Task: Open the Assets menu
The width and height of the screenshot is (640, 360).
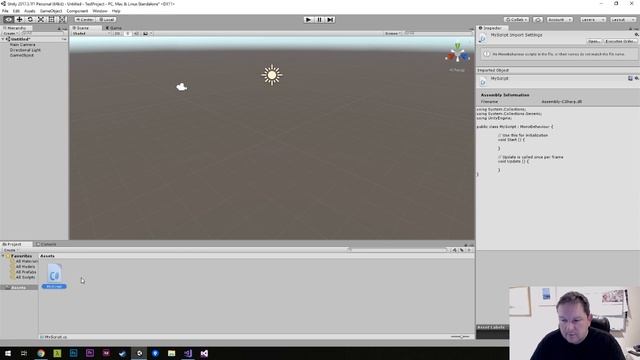Action: click(x=30, y=11)
